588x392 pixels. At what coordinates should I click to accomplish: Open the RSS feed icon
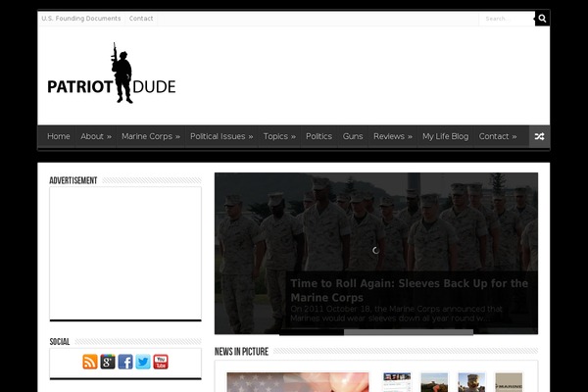[90, 362]
